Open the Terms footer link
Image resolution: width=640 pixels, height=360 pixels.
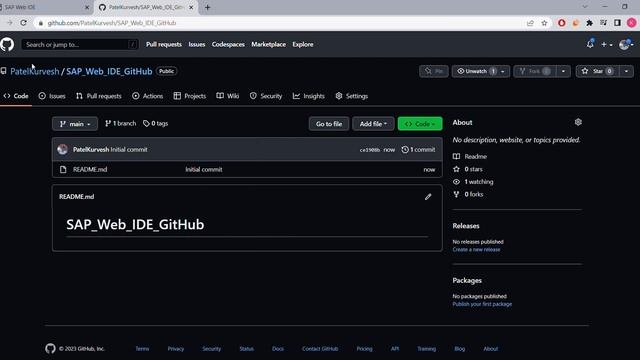click(142, 349)
